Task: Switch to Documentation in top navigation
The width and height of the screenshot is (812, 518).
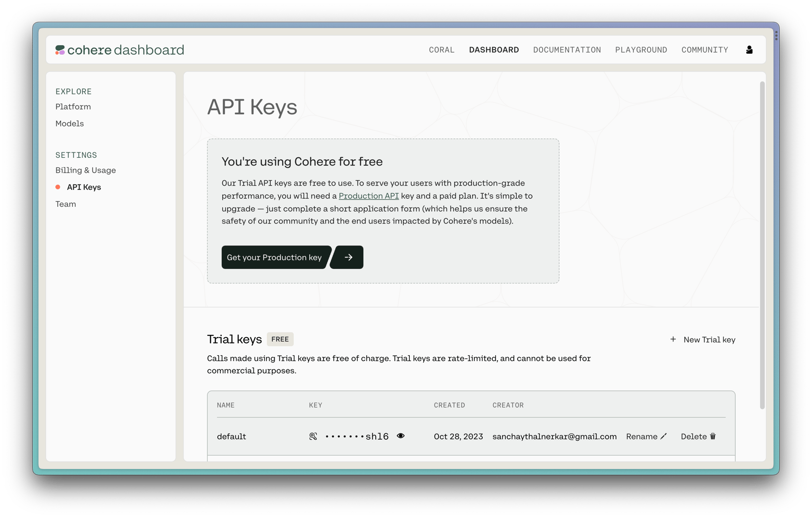Action: (567, 50)
